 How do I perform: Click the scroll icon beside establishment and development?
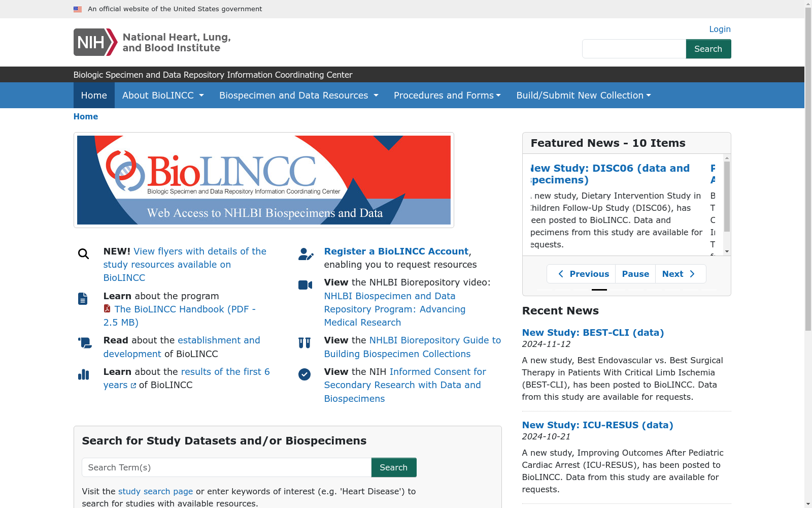point(85,343)
